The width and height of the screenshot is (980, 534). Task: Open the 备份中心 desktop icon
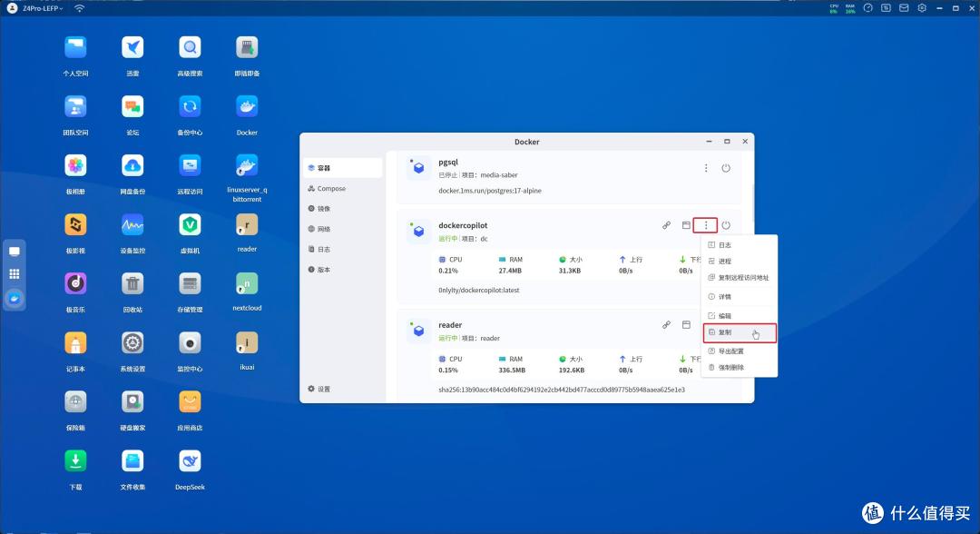point(190,107)
